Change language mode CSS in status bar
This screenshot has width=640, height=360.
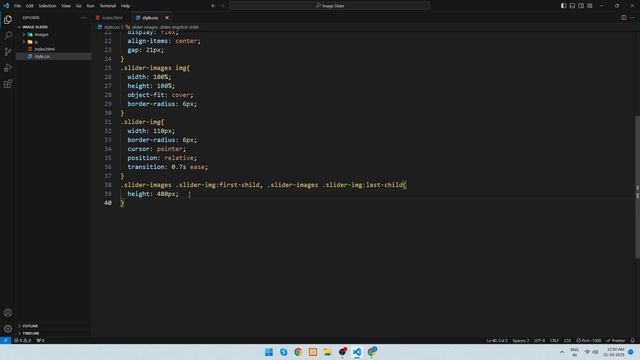point(568,340)
